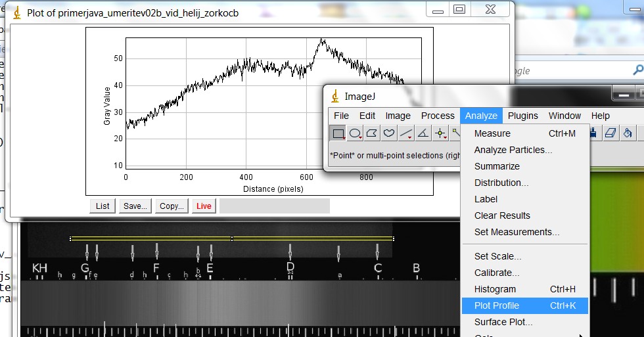This screenshot has height=337, width=644.
Task: Click Plot Profile in Analyze menu
Action: 497,305
